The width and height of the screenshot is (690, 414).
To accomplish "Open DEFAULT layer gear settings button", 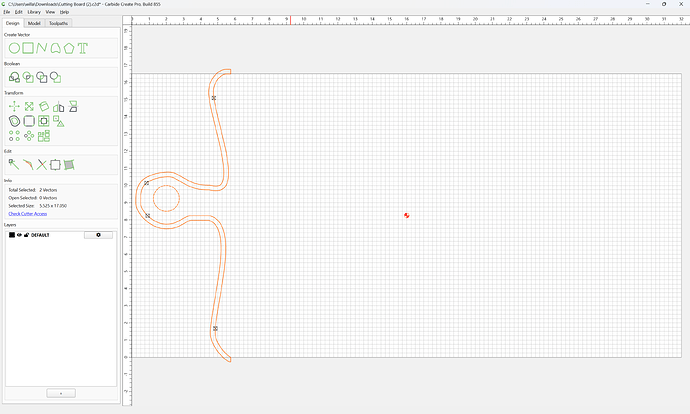I will [x=98, y=235].
